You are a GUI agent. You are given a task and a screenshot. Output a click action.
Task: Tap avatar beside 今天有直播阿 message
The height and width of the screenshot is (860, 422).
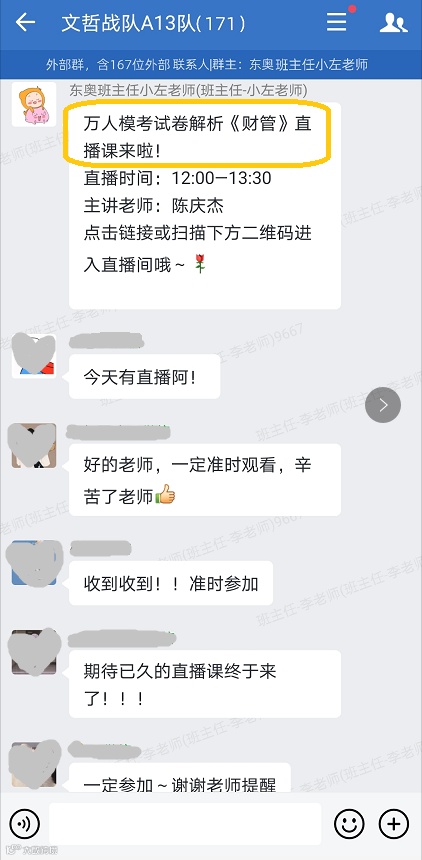pos(34,355)
